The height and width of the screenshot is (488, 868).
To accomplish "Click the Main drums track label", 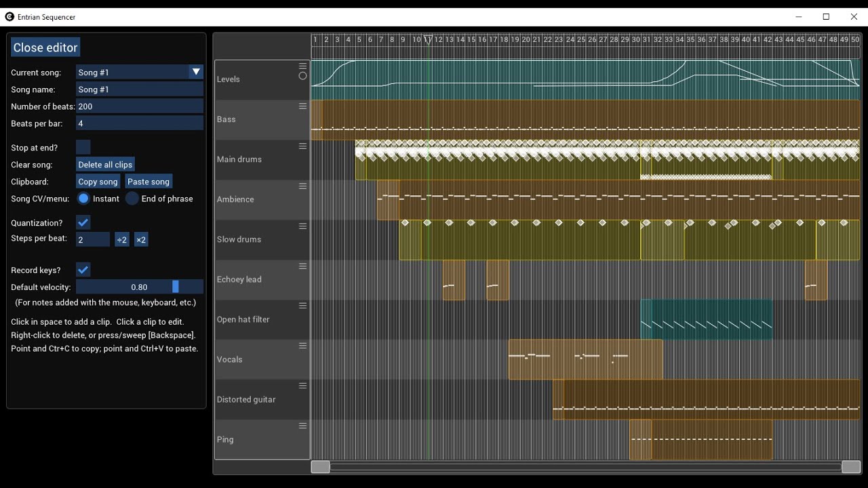I will tap(239, 159).
